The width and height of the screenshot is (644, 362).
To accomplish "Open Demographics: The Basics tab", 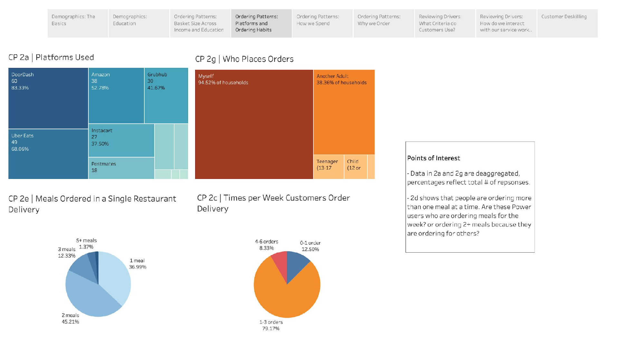I will tap(78, 23).
